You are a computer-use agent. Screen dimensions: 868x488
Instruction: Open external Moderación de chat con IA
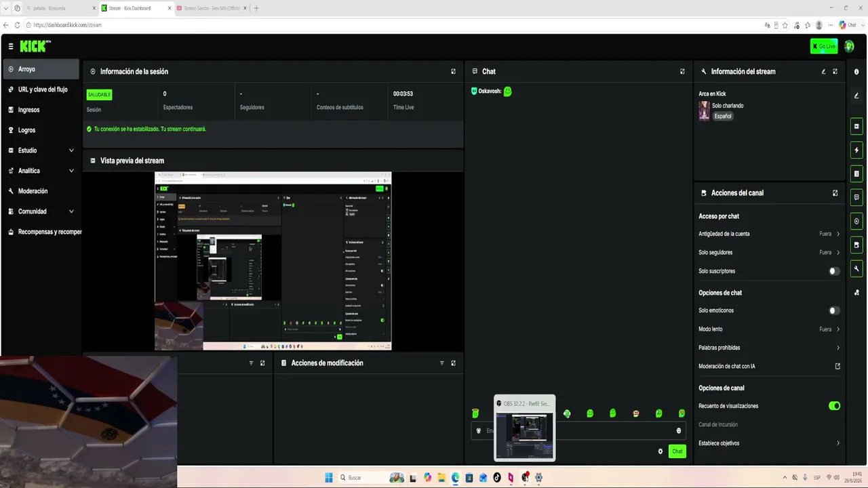837,367
